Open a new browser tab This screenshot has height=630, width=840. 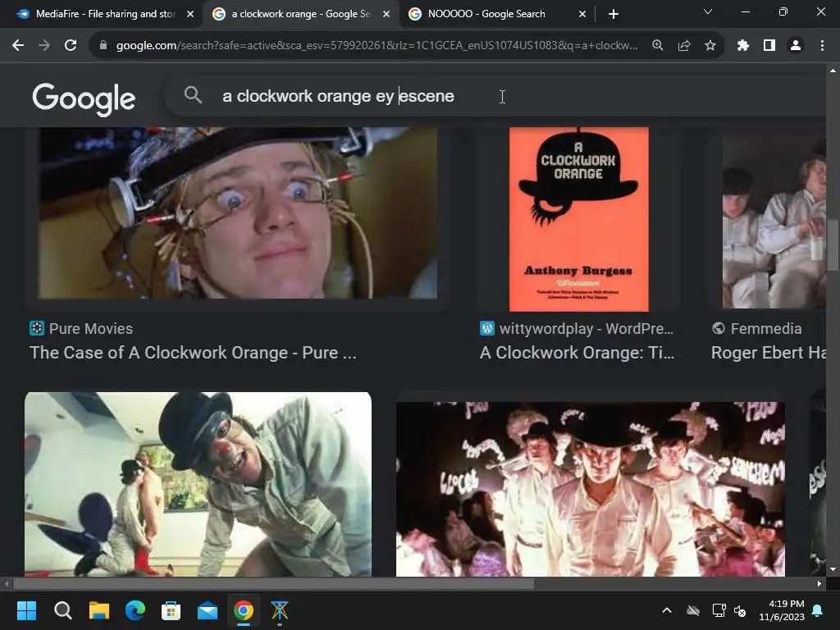click(x=614, y=15)
